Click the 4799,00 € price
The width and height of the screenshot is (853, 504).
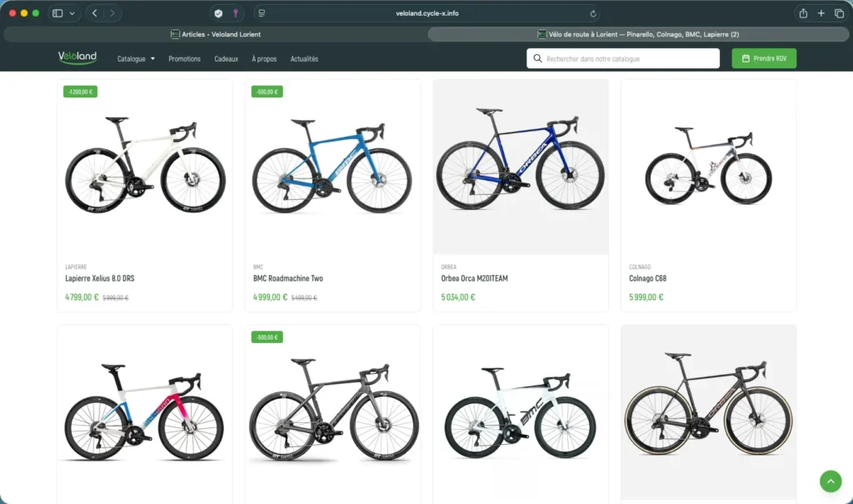click(82, 297)
